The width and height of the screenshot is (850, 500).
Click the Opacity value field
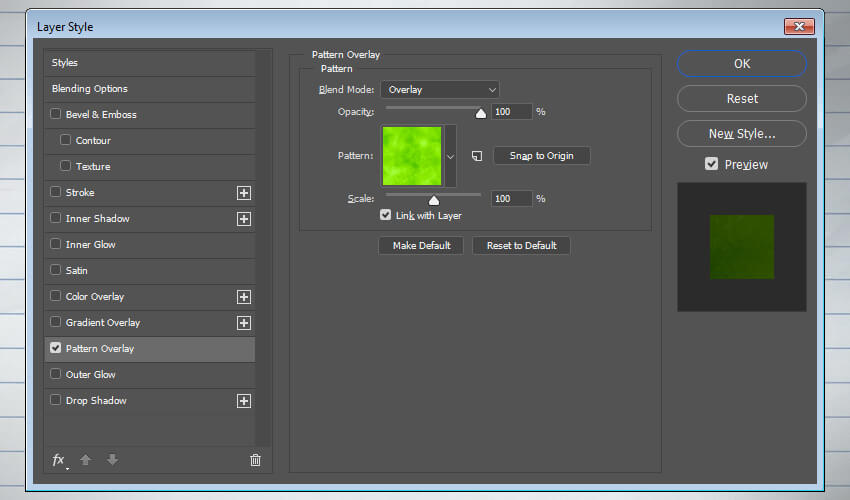[512, 112]
